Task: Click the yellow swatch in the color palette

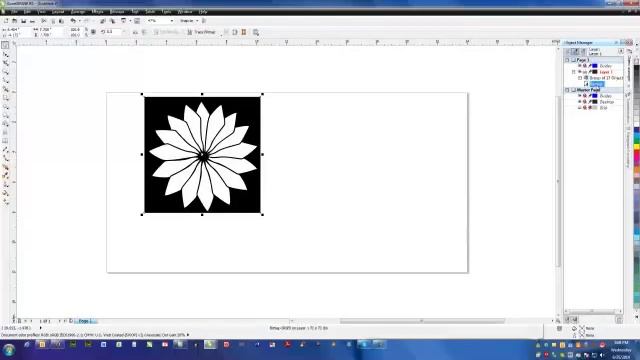Action: click(x=636, y=147)
